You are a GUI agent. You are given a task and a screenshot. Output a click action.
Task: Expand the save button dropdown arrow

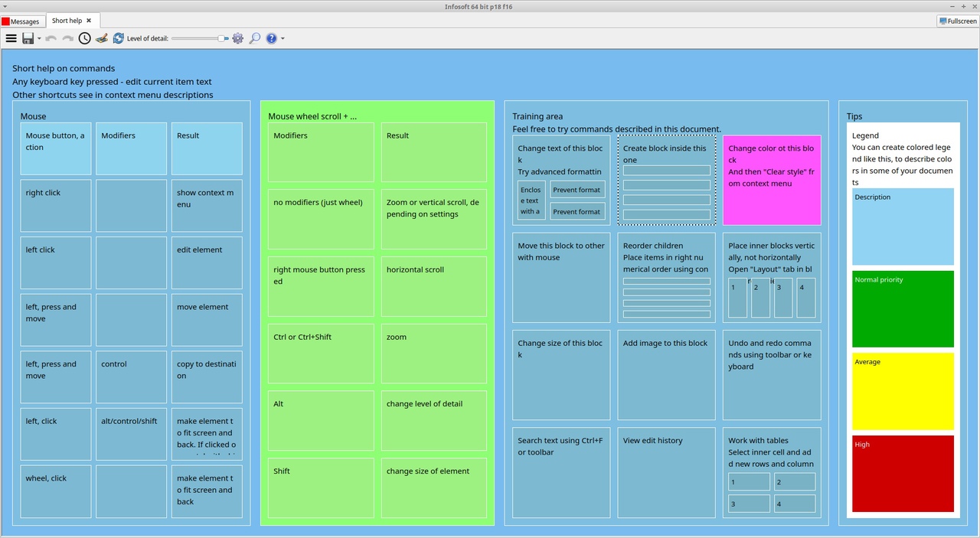(39, 39)
